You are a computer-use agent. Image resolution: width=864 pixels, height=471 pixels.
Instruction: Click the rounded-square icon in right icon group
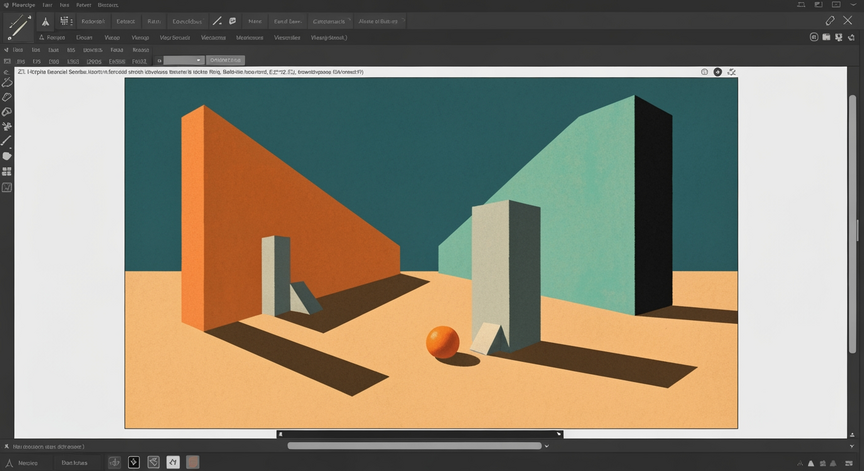[x=814, y=37]
